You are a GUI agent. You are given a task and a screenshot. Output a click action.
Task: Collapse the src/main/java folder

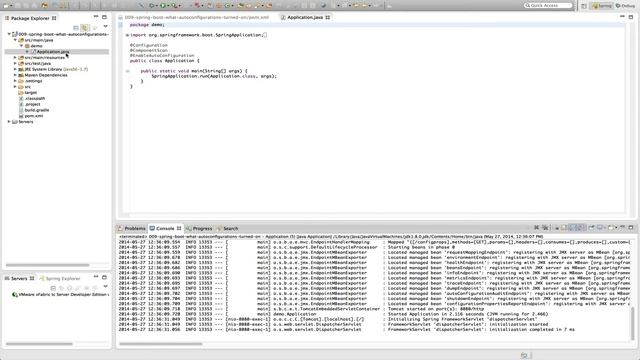point(15,40)
